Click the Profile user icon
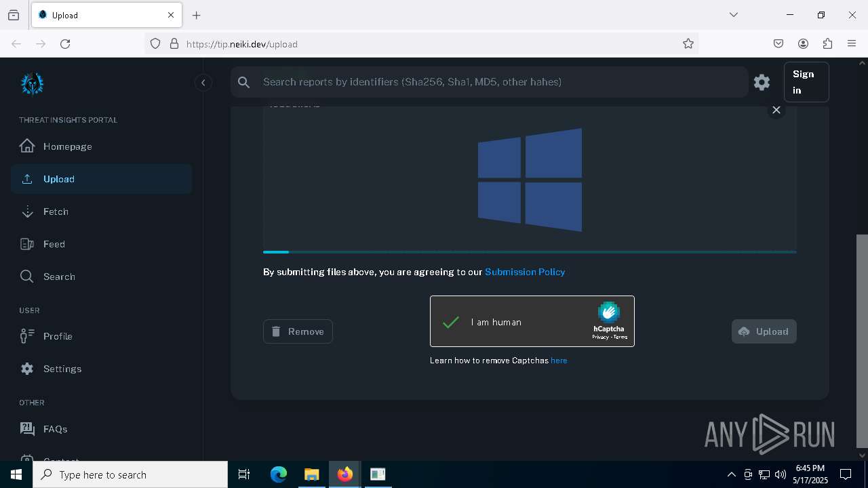 pos(27,336)
